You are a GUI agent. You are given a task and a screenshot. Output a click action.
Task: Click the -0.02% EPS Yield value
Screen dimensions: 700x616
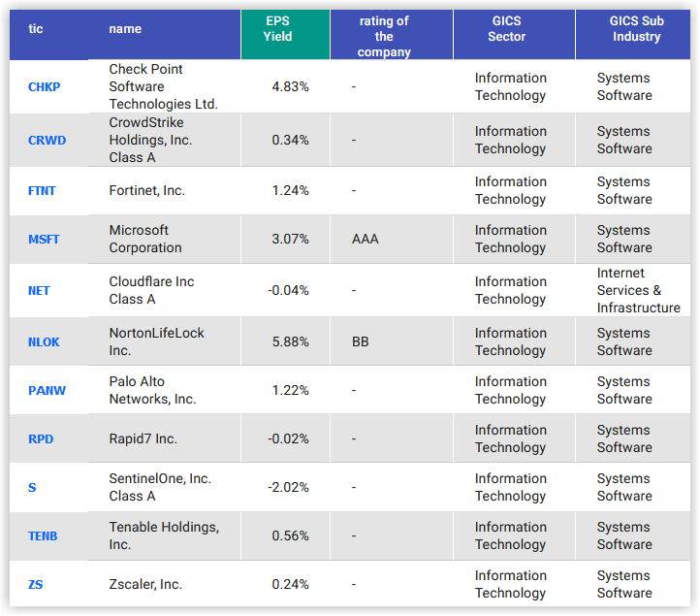tap(288, 439)
